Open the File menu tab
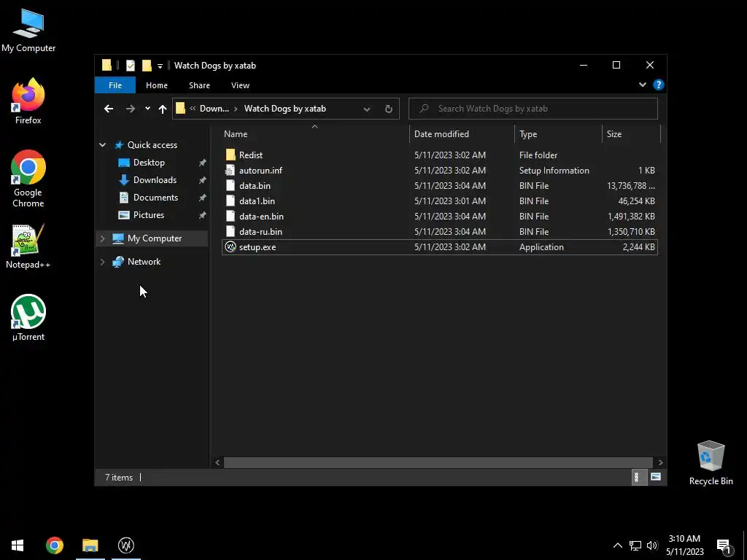747x560 pixels. pyautogui.click(x=115, y=85)
